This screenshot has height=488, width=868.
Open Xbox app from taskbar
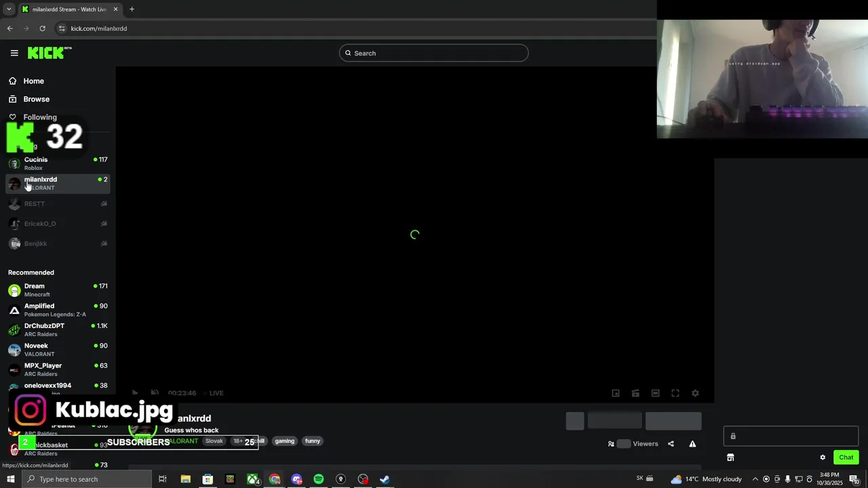tap(252, 479)
